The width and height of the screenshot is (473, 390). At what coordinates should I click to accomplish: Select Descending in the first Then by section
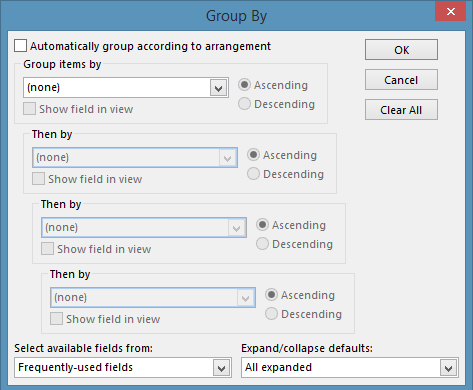coord(253,174)
